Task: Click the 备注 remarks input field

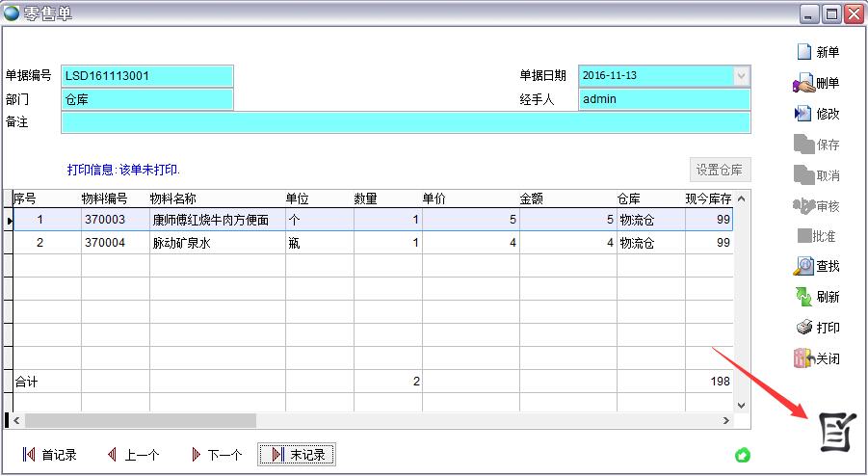Action: point(405,122)
